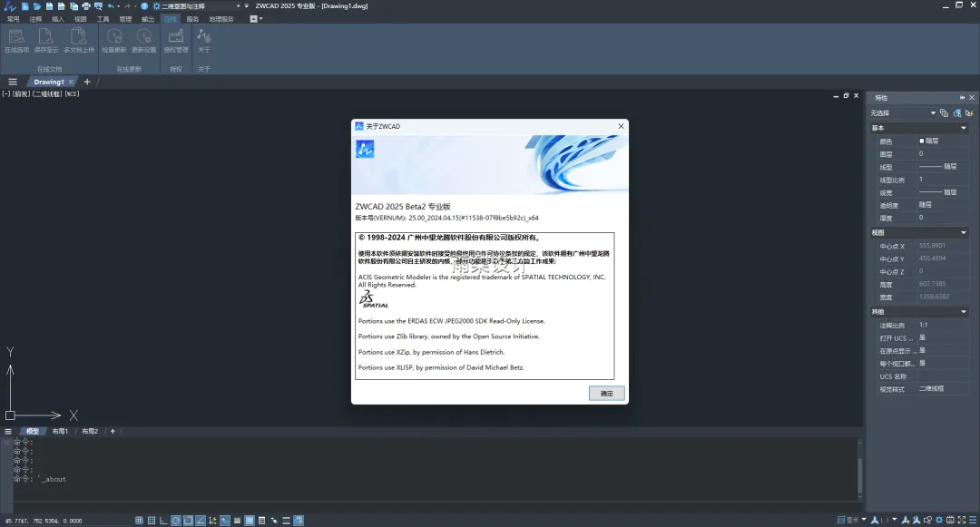980x527 pixels.
Task: Click the hamburger menu beside Drawing1 tab
Action: coord(13,82)
